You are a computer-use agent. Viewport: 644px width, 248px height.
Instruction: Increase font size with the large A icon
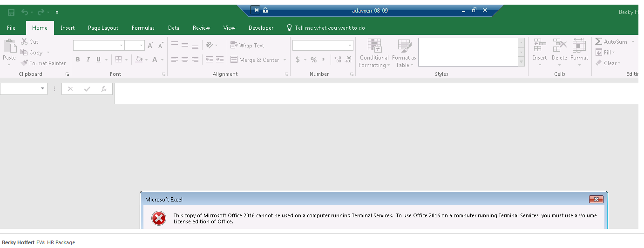[x=150, y=45]
